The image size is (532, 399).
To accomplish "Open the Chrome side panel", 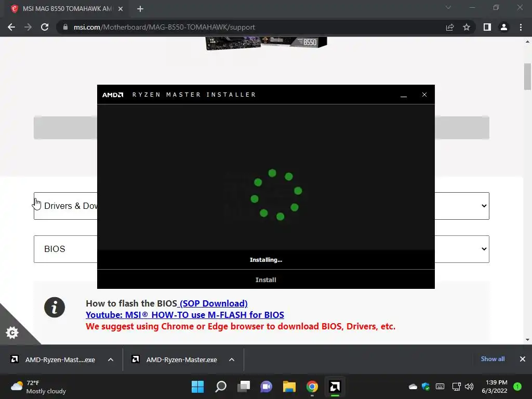I will click(487, 27).
